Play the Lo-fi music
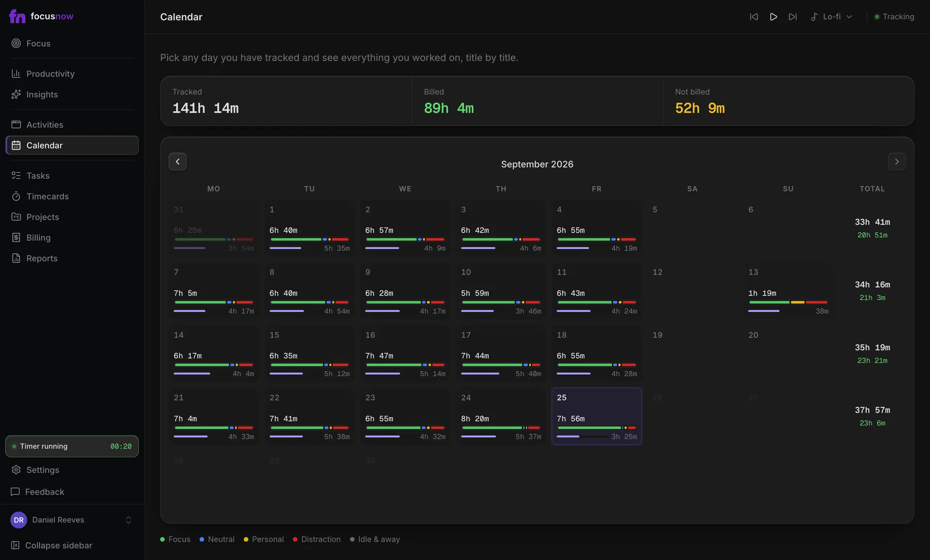The width and height of the screenshot is (930, 560). (774, 17)
